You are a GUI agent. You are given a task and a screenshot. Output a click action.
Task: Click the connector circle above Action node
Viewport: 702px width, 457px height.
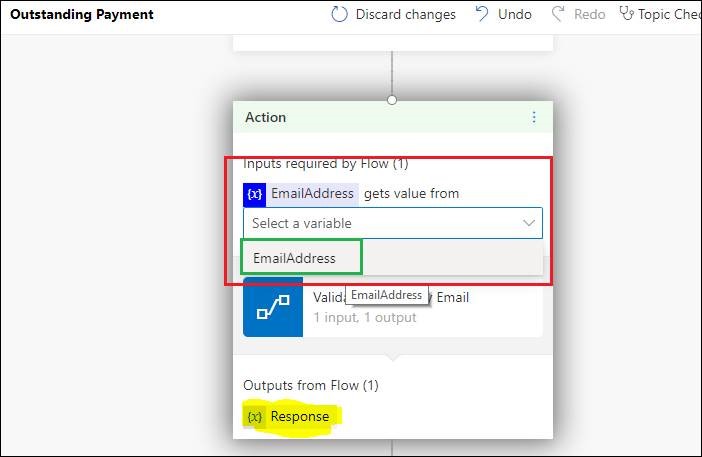(392, 100)
